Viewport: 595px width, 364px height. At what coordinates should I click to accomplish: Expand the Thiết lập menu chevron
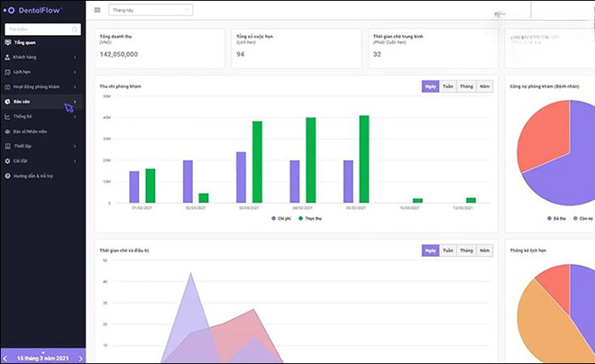[x=75, y=146]
